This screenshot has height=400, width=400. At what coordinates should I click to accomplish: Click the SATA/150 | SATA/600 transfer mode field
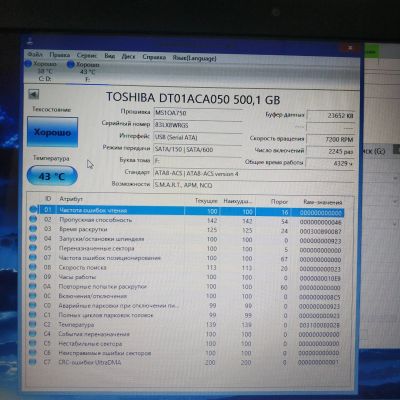(x=198, y=149)
